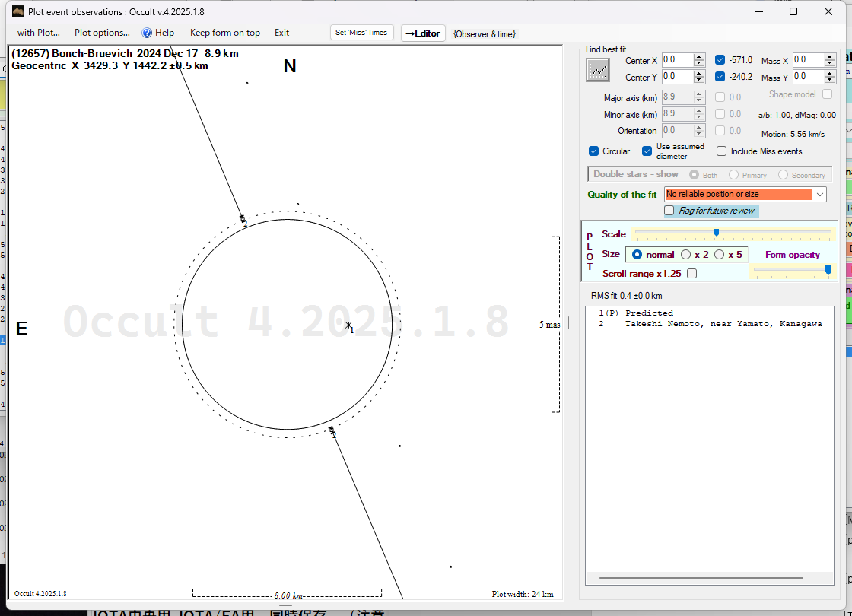852x616 pixels.
Task: Select the x 2 plot size option
Action: click(686, 255)
